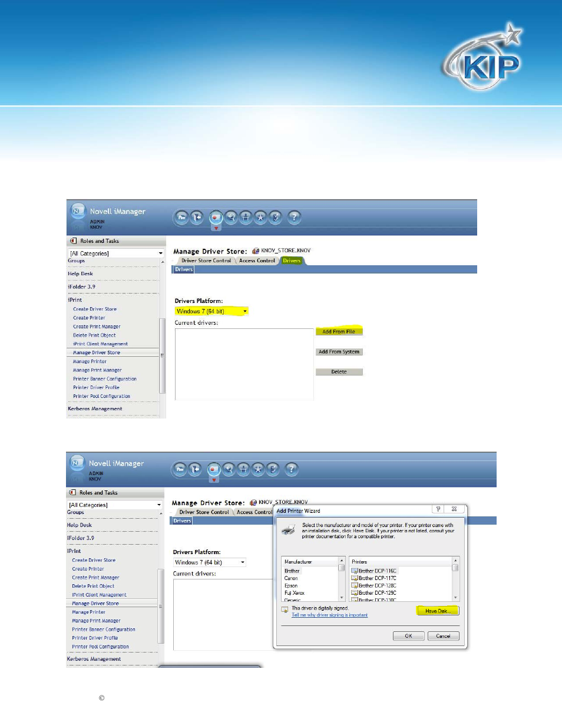Screen dimensions: 562x728
Task: Click Home icon in the wizard screenshot toolbar
Action: click(x=180, y=469)
